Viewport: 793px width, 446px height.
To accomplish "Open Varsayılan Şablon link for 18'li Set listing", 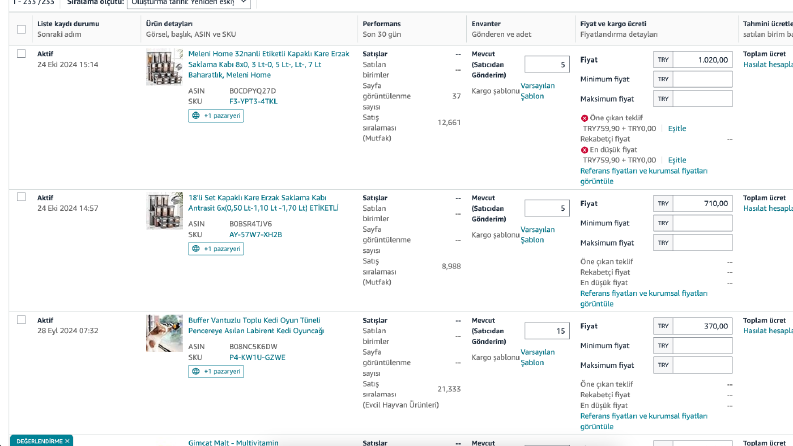I will click(538, 235).
